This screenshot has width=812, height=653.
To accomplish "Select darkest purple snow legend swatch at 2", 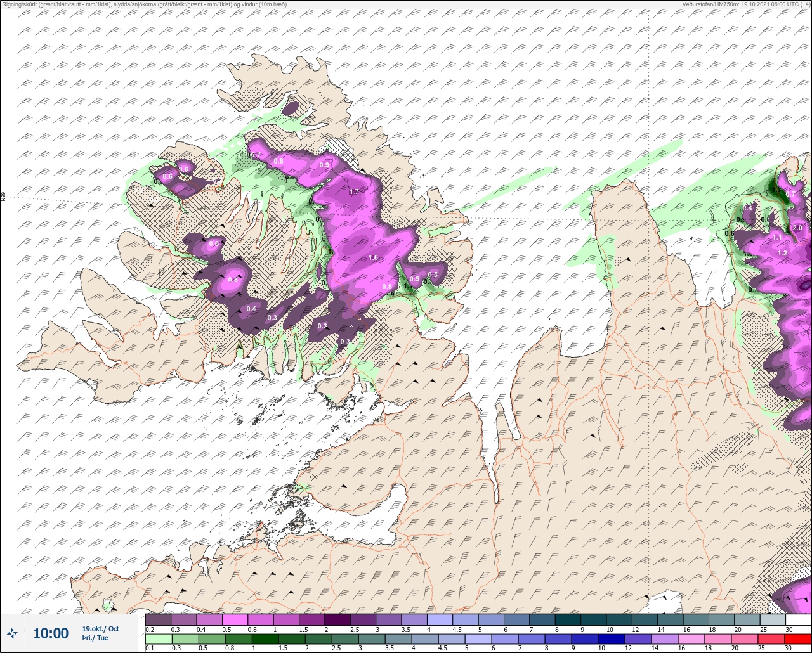I will 337,619.
